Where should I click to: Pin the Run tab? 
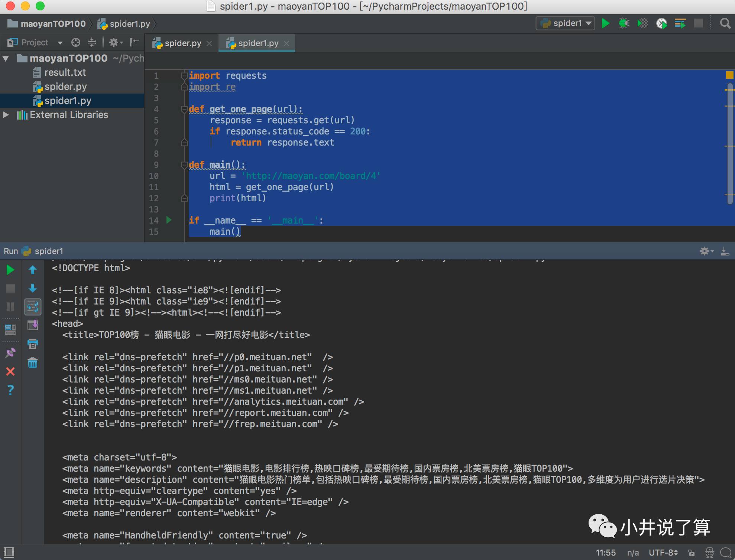pos(10,353)
